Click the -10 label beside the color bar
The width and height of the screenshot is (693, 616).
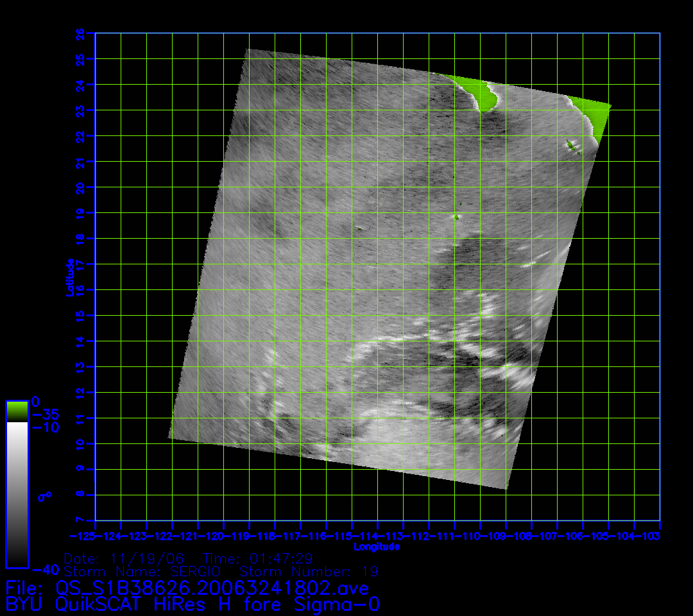[x=45, y=427]
